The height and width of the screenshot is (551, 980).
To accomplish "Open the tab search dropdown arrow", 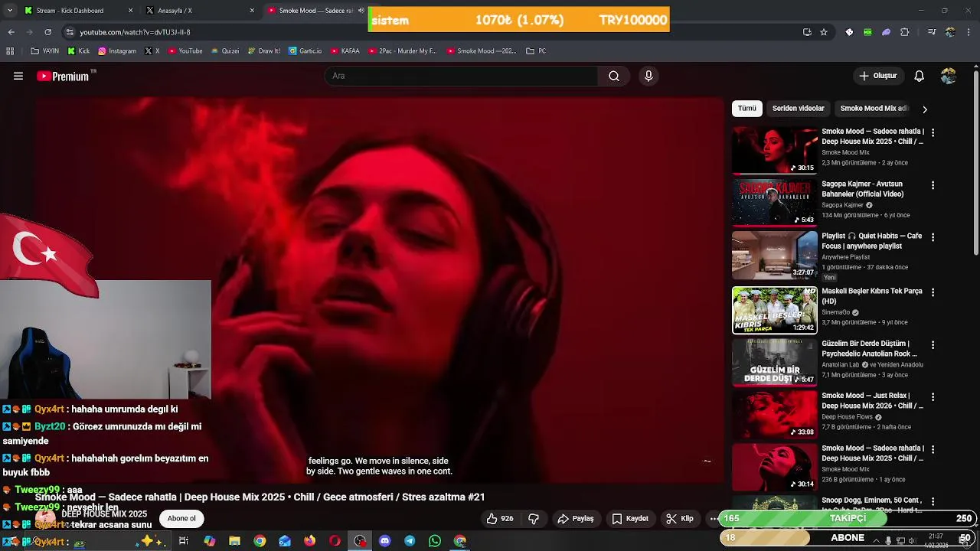I will [x=11, y=11].
